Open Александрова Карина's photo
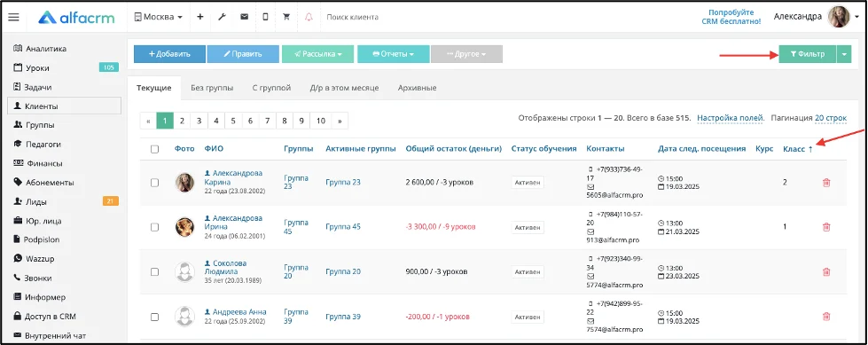 point(184,182)
